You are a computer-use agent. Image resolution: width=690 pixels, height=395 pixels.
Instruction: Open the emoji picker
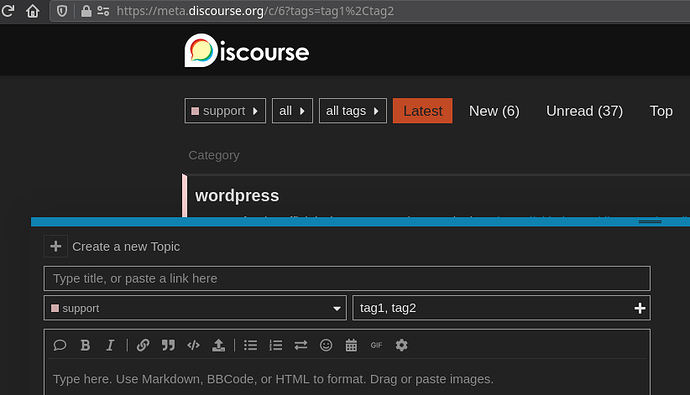pos(326,345)
